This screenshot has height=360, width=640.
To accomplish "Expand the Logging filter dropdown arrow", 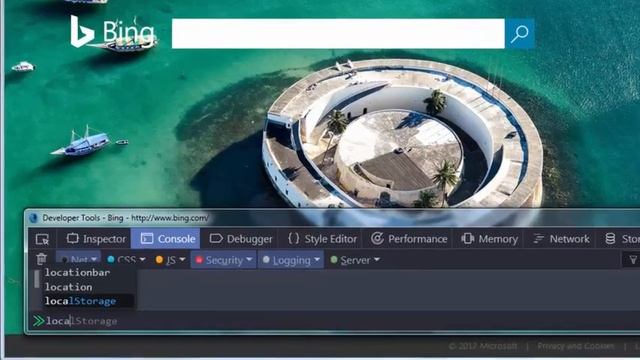I will (x=318, y=260).
